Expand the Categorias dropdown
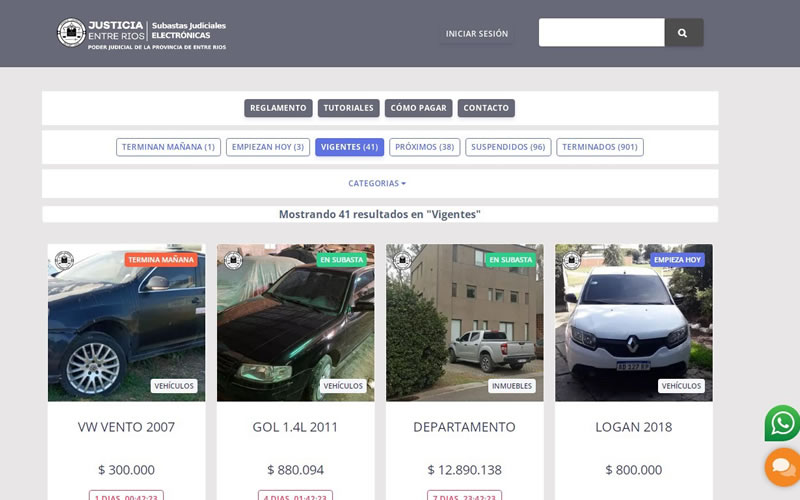Screen dimensions: 800x500 click(377, 183)
